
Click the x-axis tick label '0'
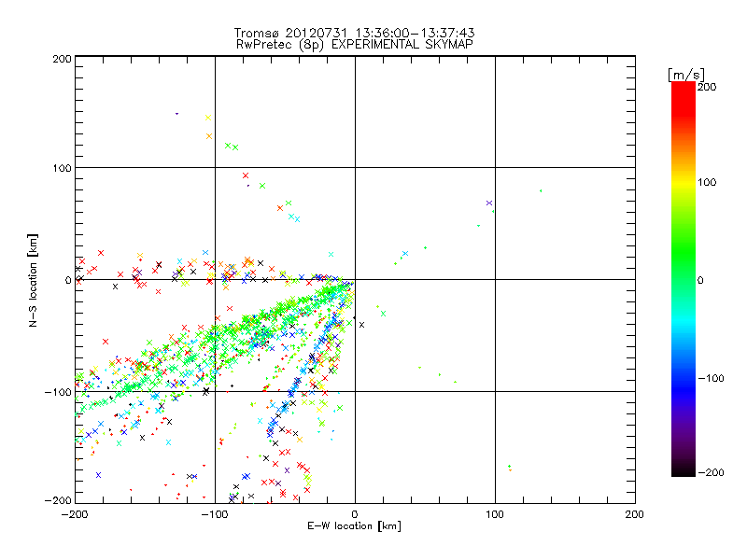pos(355,514)
